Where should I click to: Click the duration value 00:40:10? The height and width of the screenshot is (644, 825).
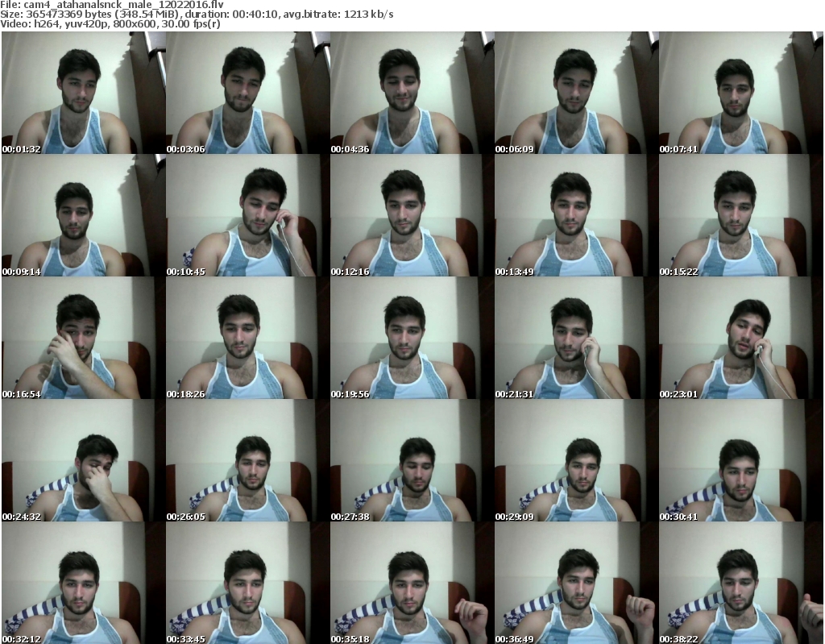pyautogui.click(x=255, y=15)
